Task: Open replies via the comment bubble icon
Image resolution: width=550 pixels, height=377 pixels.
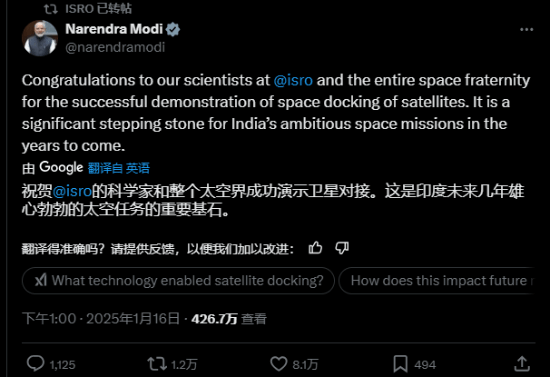Action: pyautogui.click(x=35, y=364)
